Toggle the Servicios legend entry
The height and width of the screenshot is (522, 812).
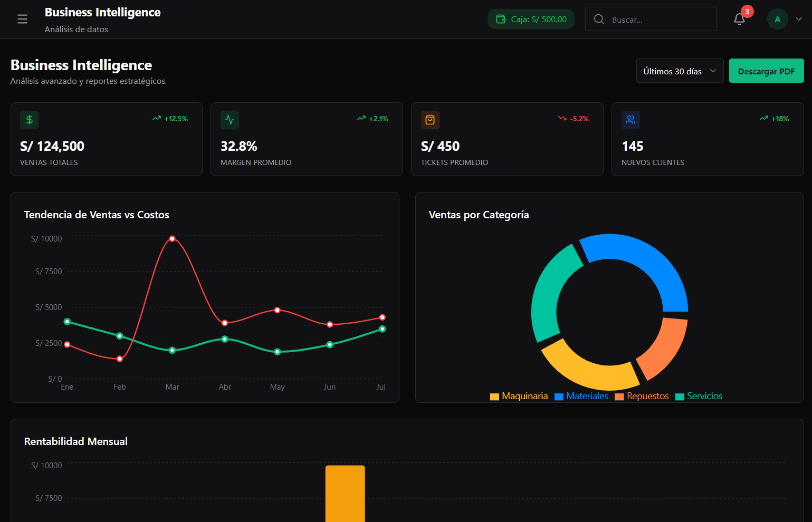click(x=699, y=397)
